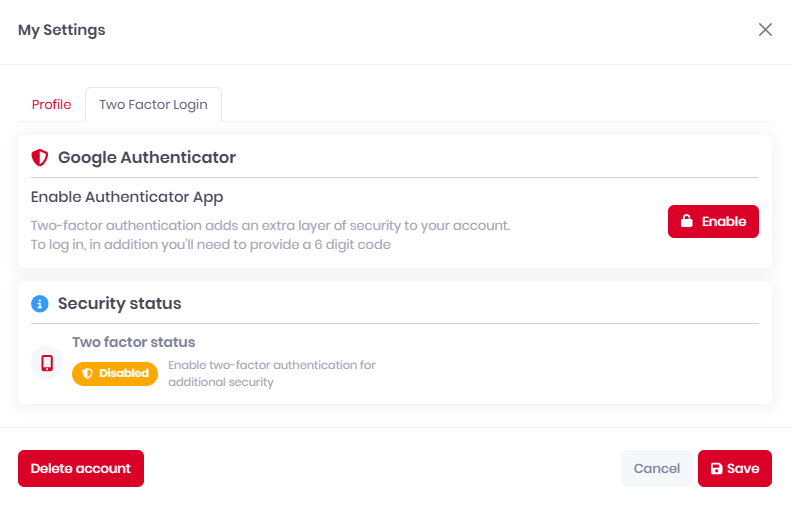Select the Two Factor Login tab
This screenshot has height=507, width=792.
tap(154, 105)
